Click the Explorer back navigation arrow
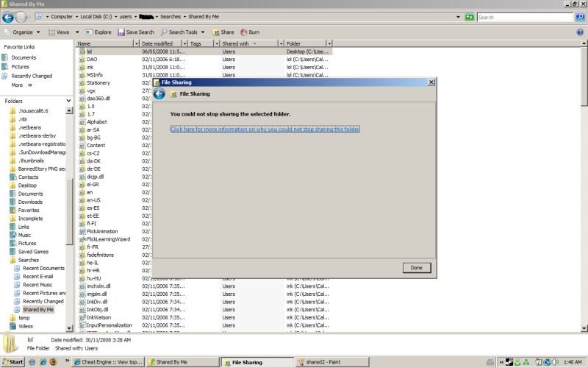This screenshot has width=588, height=368. (x=8, y=18)
